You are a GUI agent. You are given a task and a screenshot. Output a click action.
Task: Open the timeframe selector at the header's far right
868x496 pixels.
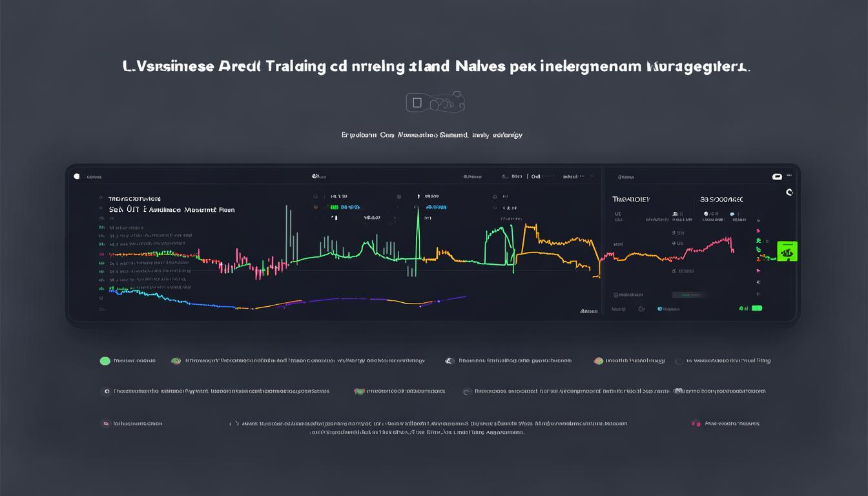[592, 175]
